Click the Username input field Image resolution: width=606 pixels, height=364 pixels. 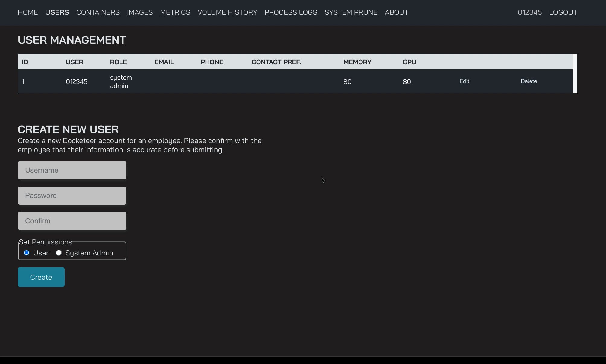[72, 170]
